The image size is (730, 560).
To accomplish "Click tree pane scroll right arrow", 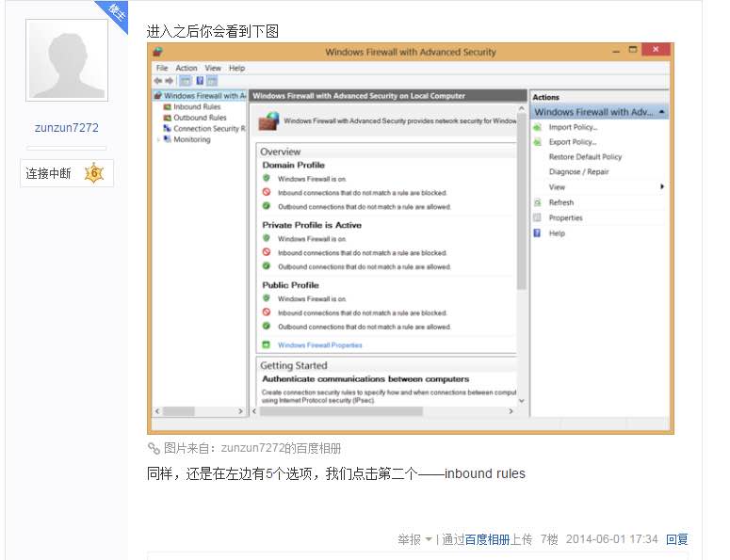I will (240, 411).
